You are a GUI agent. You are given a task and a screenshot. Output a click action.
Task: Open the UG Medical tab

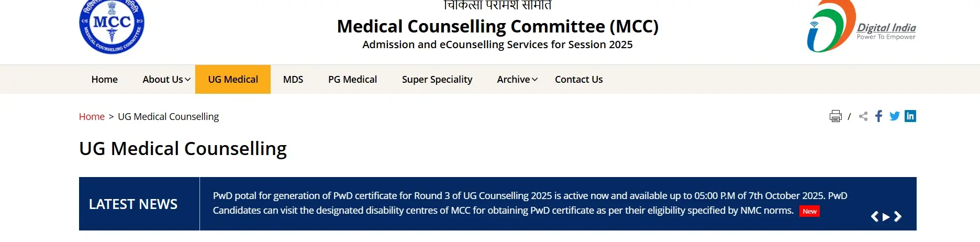click(x=233, y=80)
